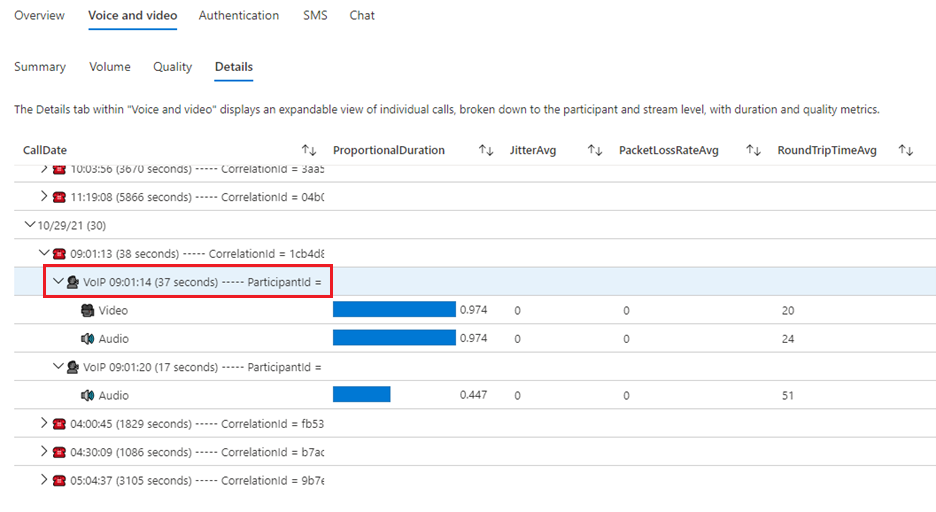Click phone icon of 04:00:45 call
This screenshot has height=512, width=936.
tap(59, 424)
